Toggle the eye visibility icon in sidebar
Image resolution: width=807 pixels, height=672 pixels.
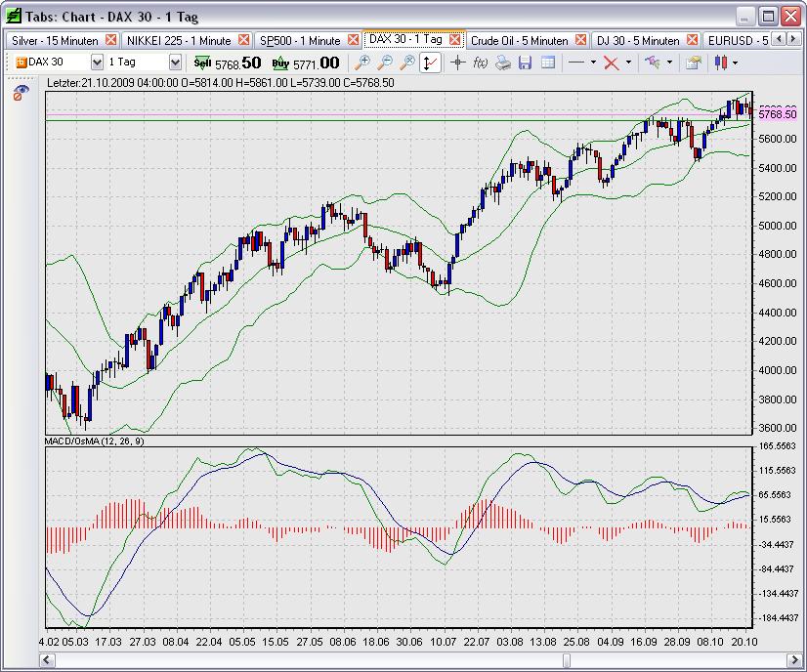pos(21,92)
